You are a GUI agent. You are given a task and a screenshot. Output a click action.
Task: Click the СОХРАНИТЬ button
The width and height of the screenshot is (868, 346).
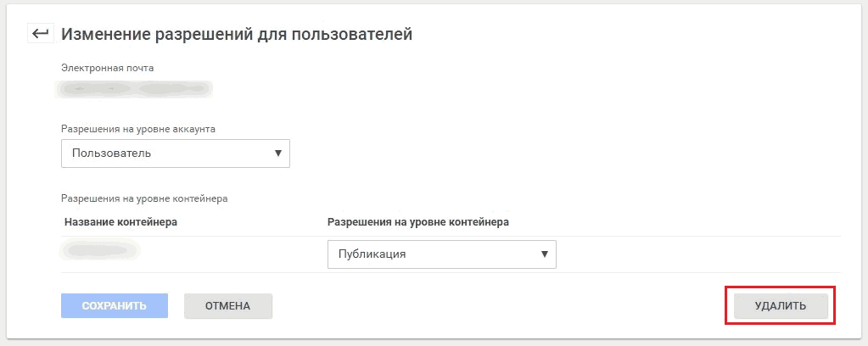[115, 305]
